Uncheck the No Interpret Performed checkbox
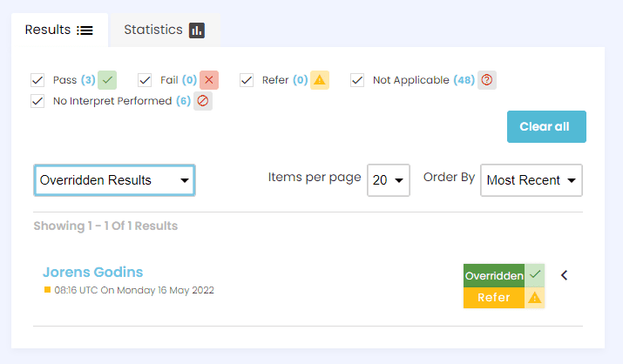Screen dimensions: 623x364 click(x=37, y=101)
